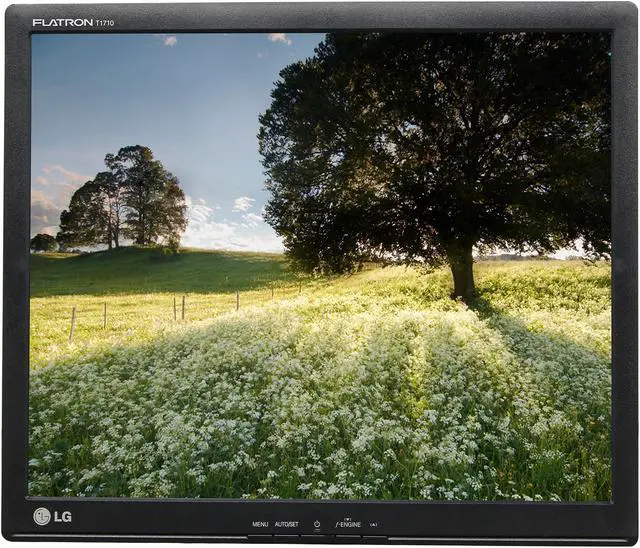This screenshot has height=548, width=640.
Task: Click the rightmost bezel button icon
Action: pyautogui.click(x=373, y=524)
